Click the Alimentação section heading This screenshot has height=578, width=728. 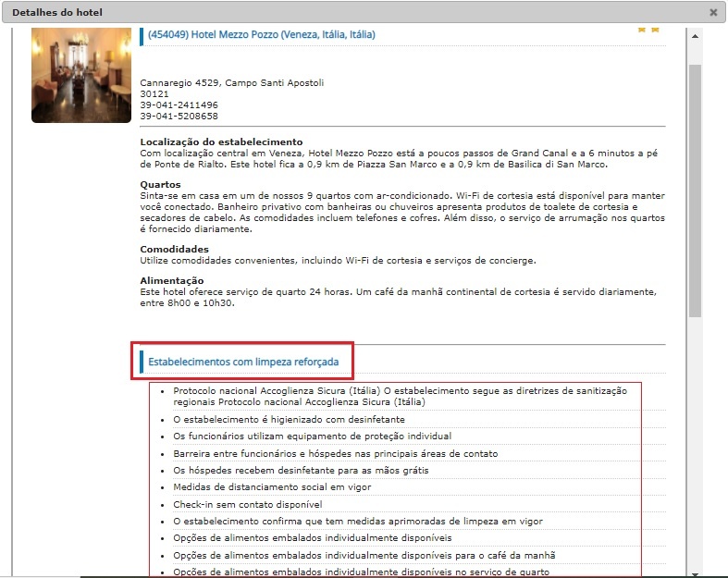[x=172, y=280]
